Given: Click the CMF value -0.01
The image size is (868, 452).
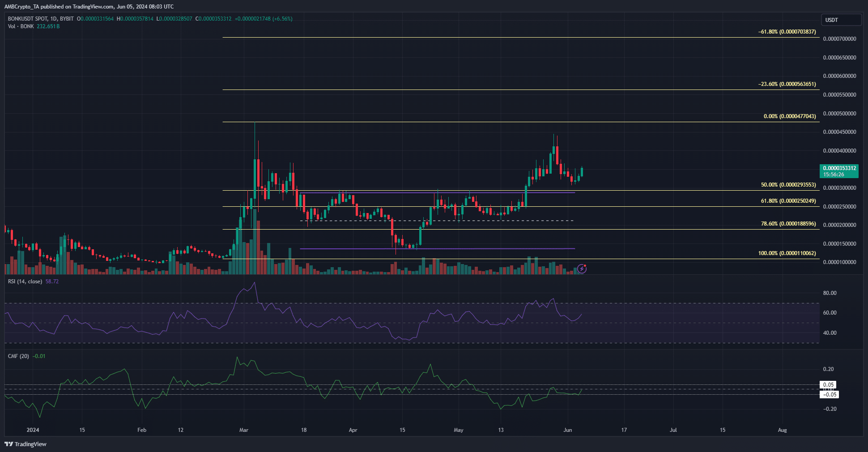Looking at the screenshot, I should click(x=39, y=356).
